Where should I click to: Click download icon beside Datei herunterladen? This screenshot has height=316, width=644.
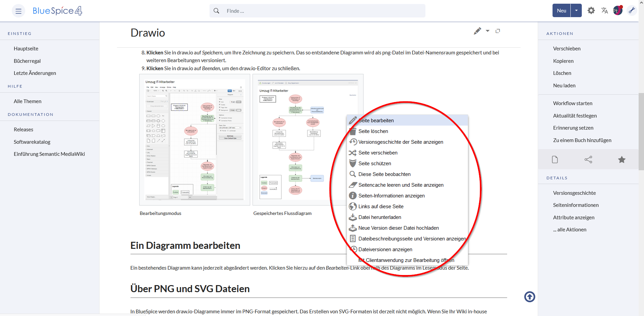[x=353, y=217]
